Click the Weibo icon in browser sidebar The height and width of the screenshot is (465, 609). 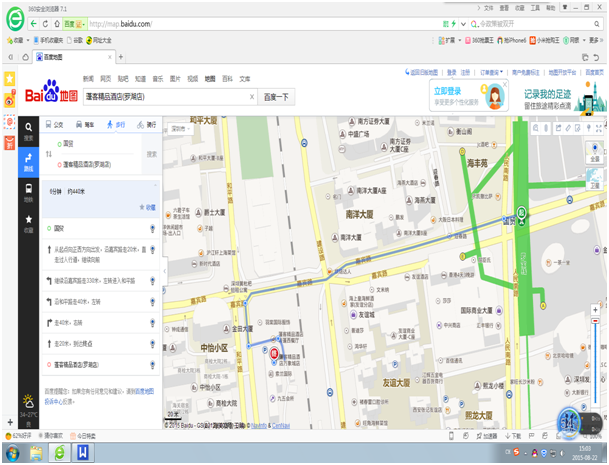coord(9,100)
